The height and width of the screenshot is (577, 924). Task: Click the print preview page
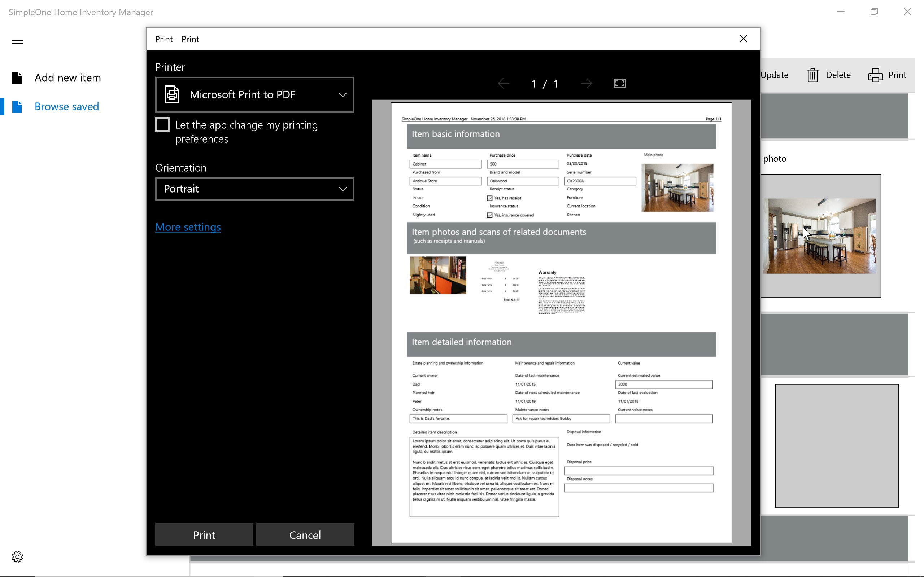click(561, 322)
